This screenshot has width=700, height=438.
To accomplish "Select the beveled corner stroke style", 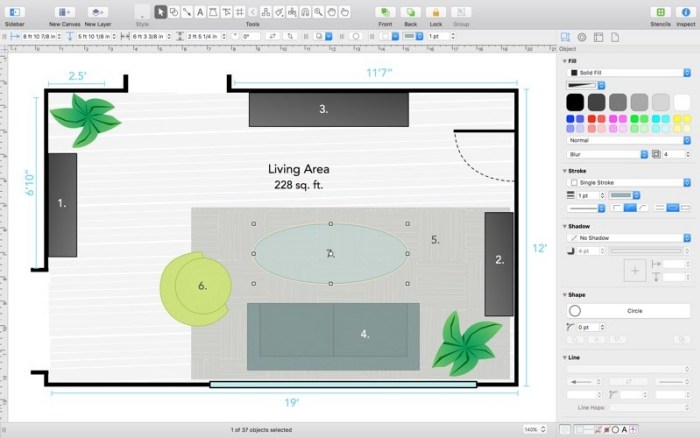I will pyautogui.click(x=643, y=208).
